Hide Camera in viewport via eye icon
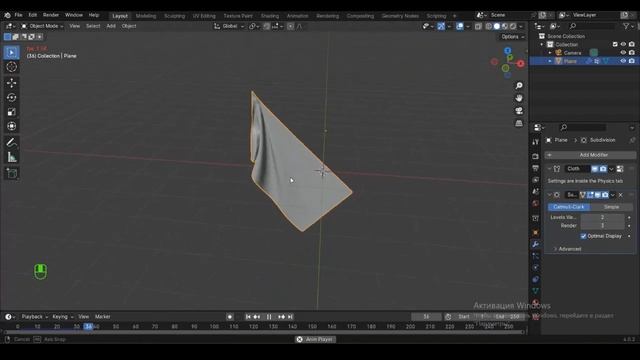The height and width of the screenshot is (360, 640). [623, 53]
